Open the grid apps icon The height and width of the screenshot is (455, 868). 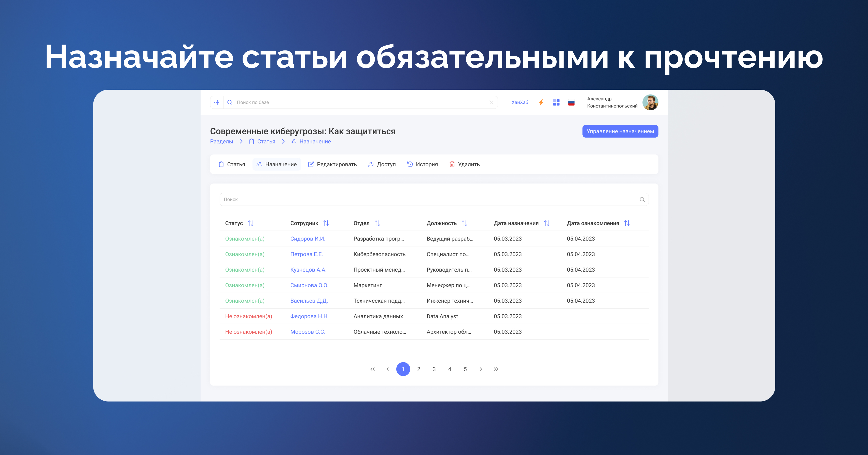(556, 102)
